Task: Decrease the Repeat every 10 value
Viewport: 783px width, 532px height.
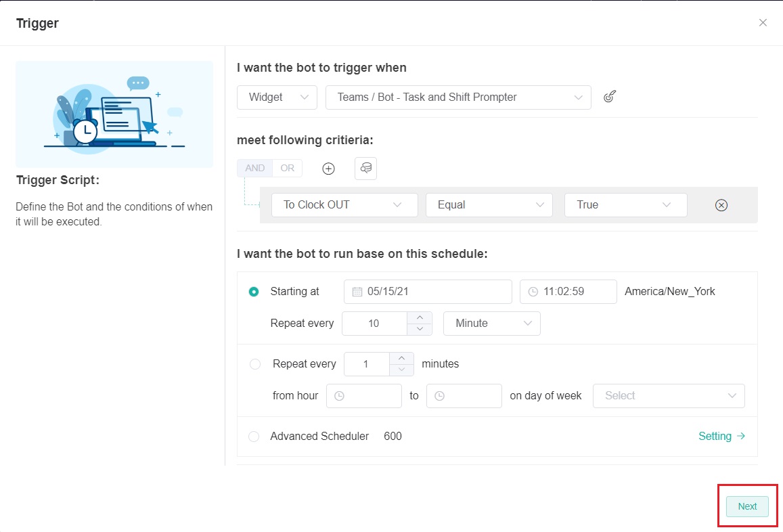Action: pos(420,329)
